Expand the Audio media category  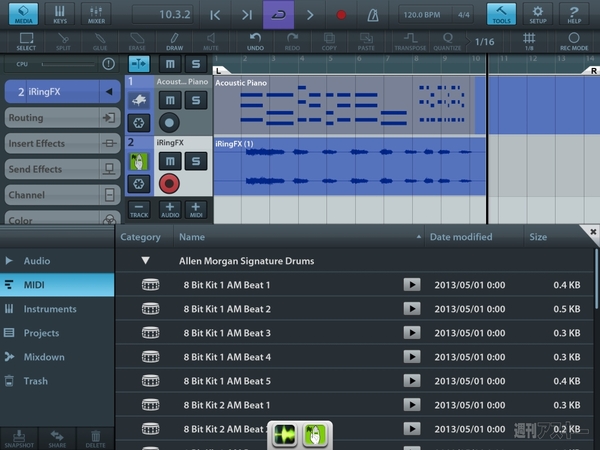click(x=57, y=261)
